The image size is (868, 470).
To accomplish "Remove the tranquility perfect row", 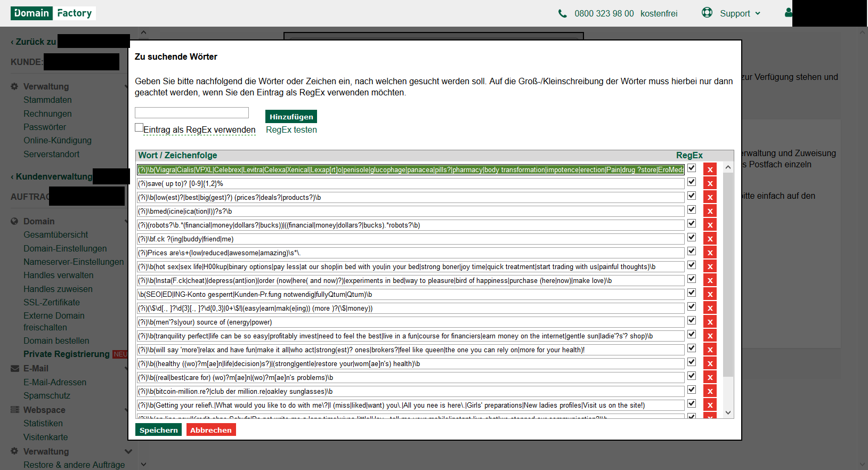I will [x=710, y=336].
